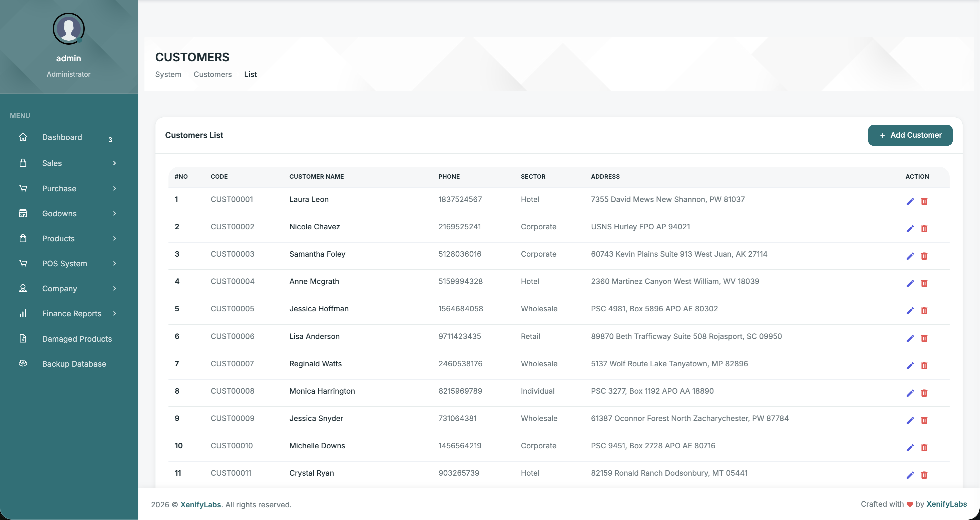The height and width of the screenshot is (520, 980).
Task: Expand the Products submenu chevron
Action: pyautogui.click(x=114, y=238)
